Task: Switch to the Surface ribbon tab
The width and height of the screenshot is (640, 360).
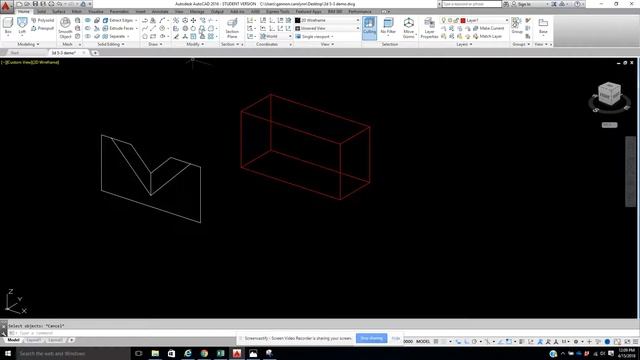Action: [59, 11]
